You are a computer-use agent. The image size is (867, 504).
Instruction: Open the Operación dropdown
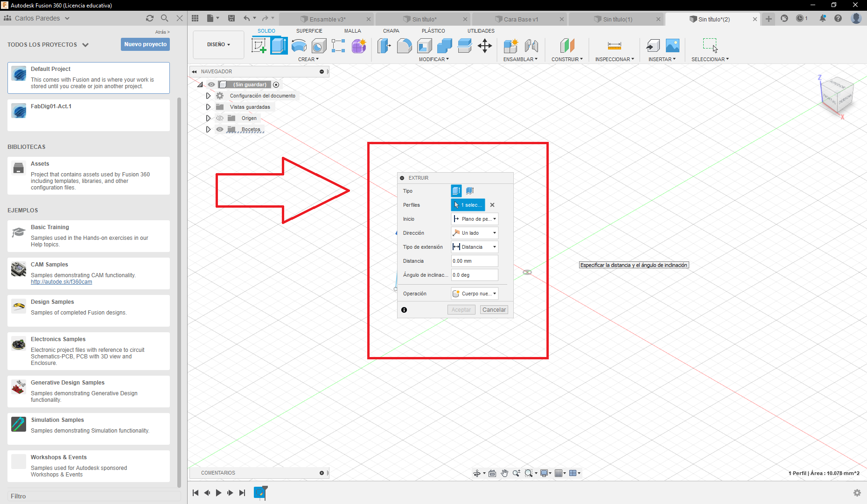[475, 294]
